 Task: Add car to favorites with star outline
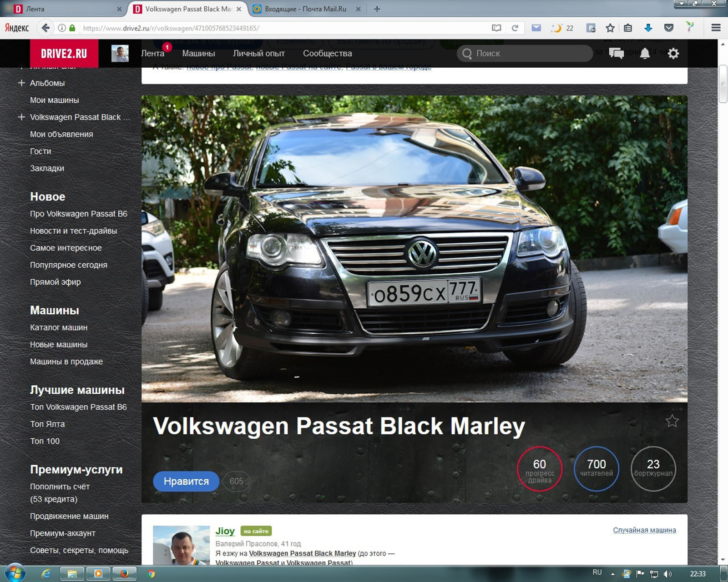672,421
